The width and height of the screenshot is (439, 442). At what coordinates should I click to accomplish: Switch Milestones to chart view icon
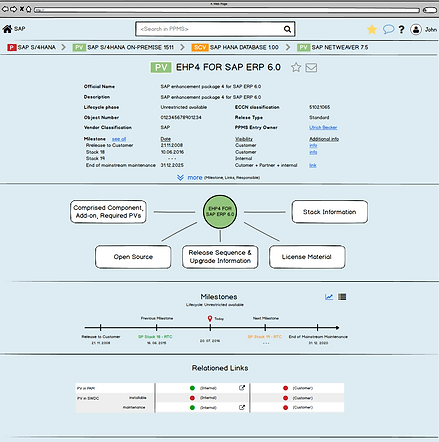[329, 297]
